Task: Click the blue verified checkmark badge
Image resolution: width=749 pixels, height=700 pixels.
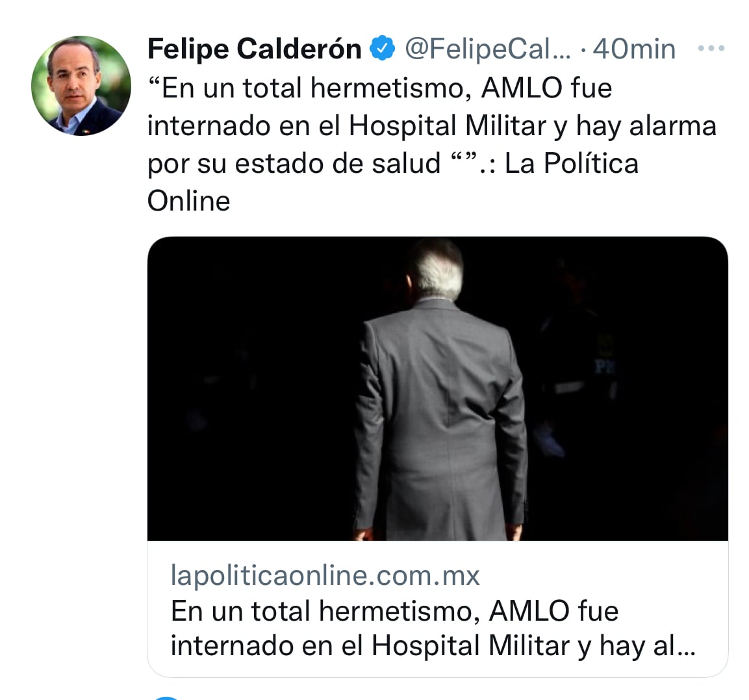Action: tap(382, 48)
